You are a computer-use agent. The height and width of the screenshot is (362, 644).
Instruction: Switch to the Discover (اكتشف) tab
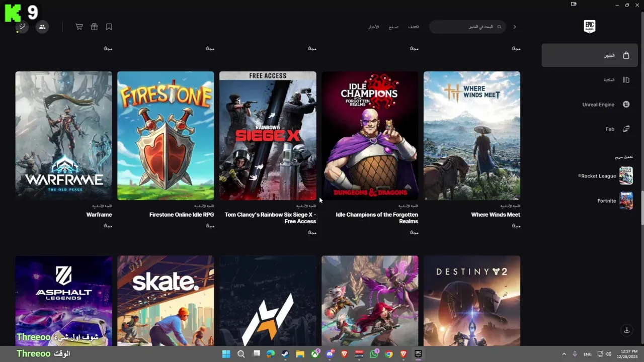(x=414, y=27)
